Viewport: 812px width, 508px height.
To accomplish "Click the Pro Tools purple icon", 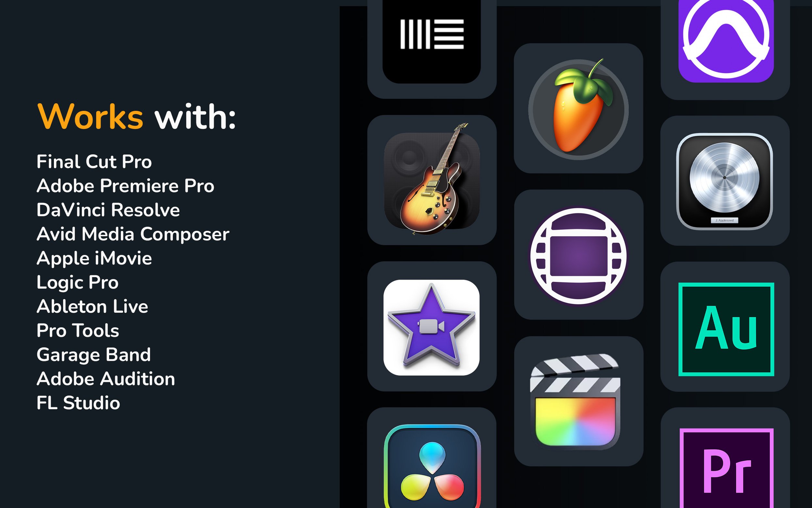I will tap(726, 40).
